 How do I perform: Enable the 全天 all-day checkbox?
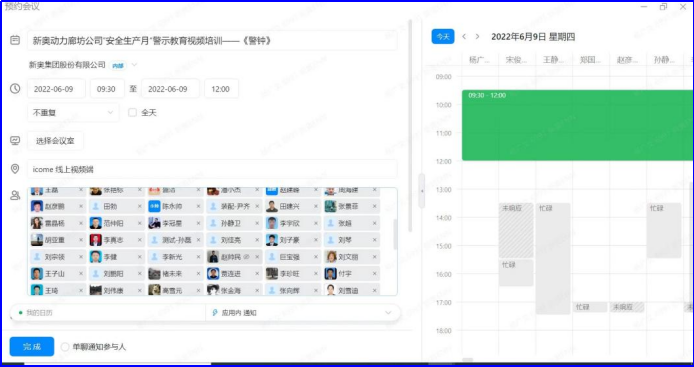132,112
